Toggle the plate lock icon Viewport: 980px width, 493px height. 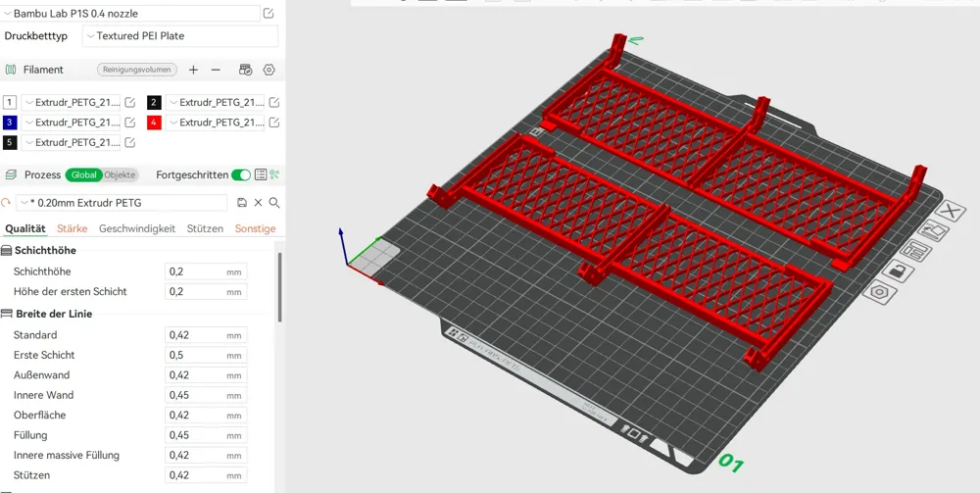[898, 271]
